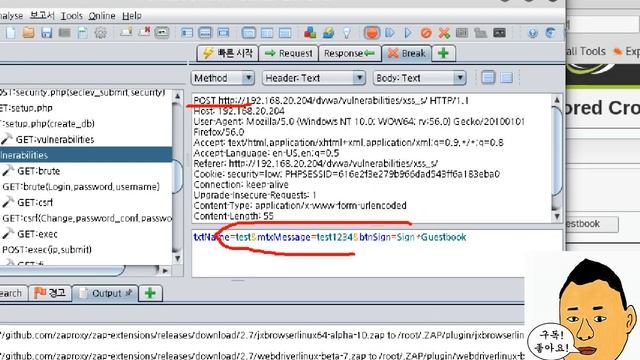Click the sites tree scroll-up arrow
Viewport: 640px width, 360px height.
(x=177, y=96)
